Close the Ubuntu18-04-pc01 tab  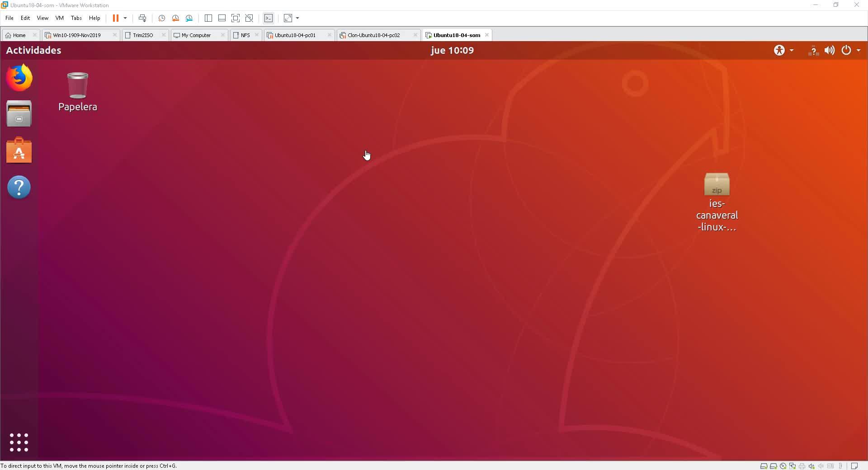pyautogui.click(x=329, y=35)
